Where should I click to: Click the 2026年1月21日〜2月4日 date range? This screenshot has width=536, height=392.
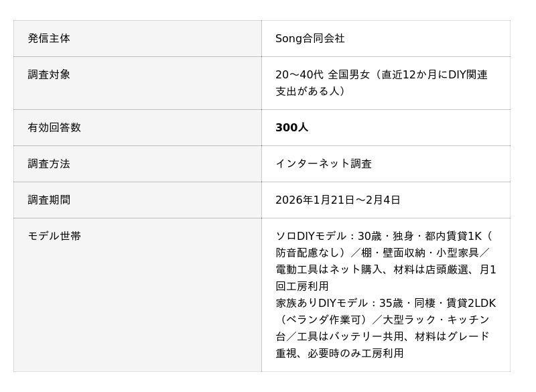(x=338, y=200)
